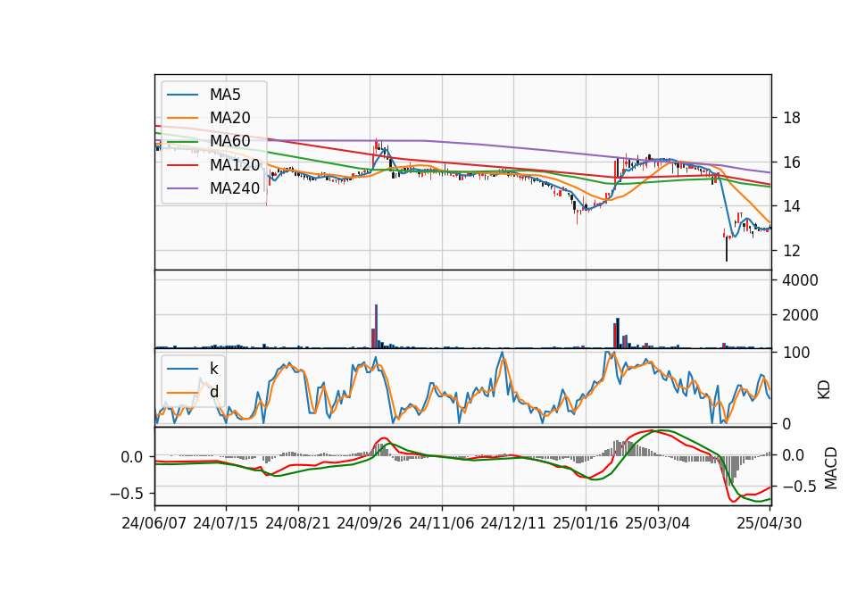The height and width of the screenshot is (616, 857).
Task: Click the 25/04/30 date axis label
Action: (770, 523)
